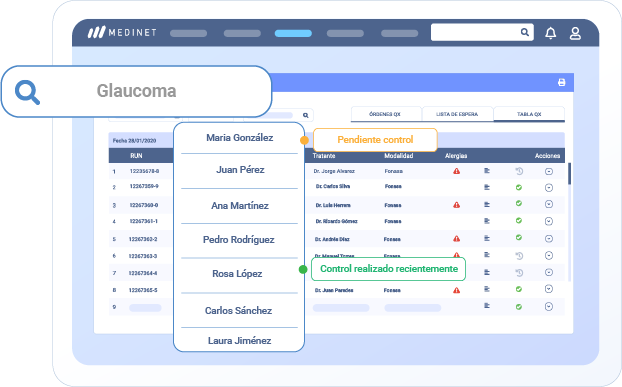Image resolution: width=622 pixels, height=387 pixels.
Task: Expand the actions dropdown for Dr. Juan Paredes
Action: pos(549,289)
